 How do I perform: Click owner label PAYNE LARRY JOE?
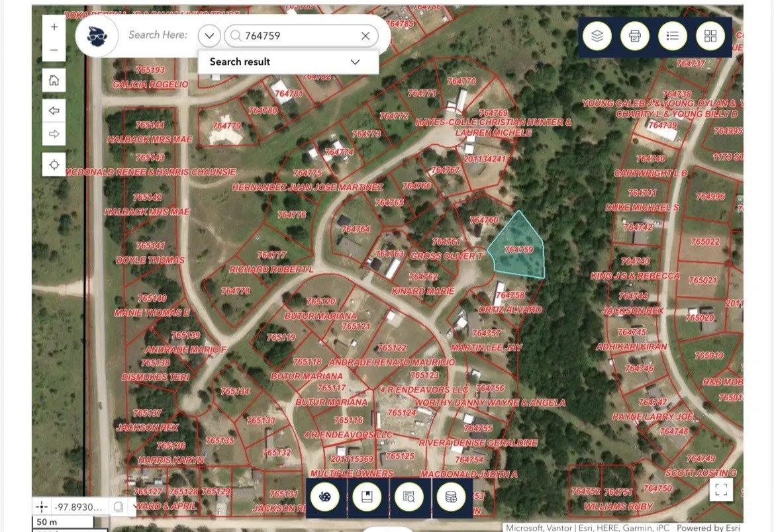pyautogui.click(x=653, y=416)
